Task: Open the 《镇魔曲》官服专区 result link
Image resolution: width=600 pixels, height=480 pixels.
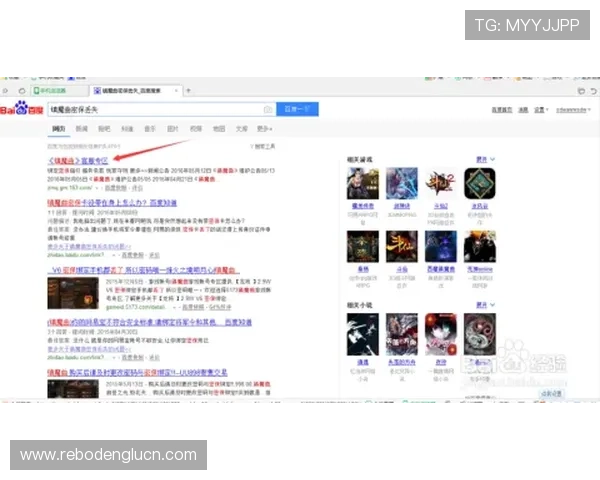Action: (78, 158)
